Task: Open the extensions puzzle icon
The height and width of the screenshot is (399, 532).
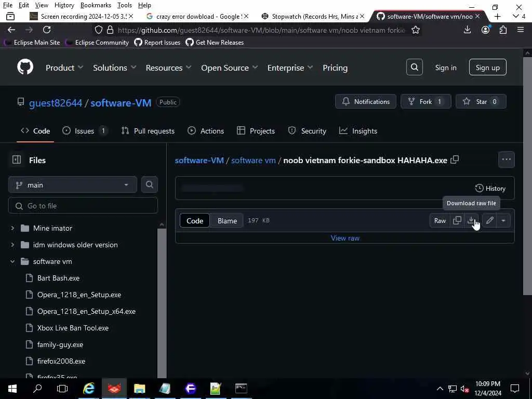Action: coord(503,30)
